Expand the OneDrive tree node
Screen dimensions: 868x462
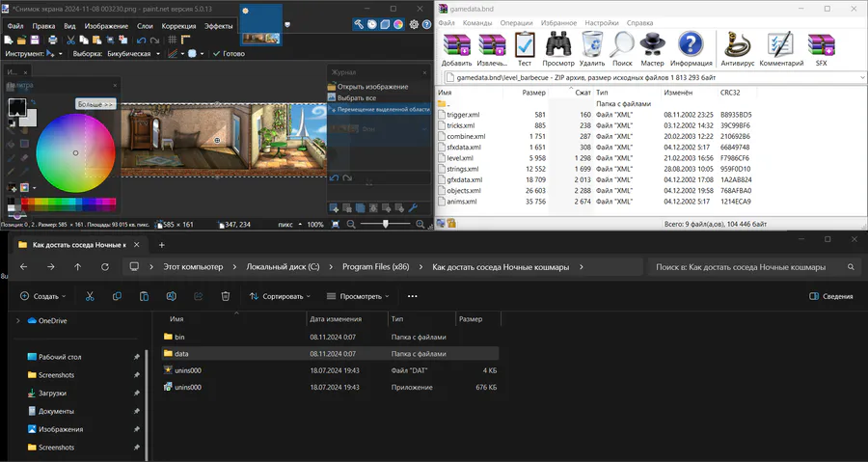17,320
